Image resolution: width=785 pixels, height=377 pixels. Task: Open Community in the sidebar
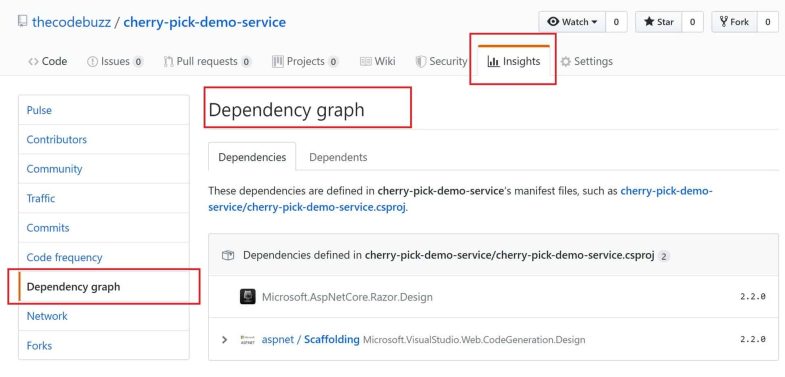click(x=104, y=169)
